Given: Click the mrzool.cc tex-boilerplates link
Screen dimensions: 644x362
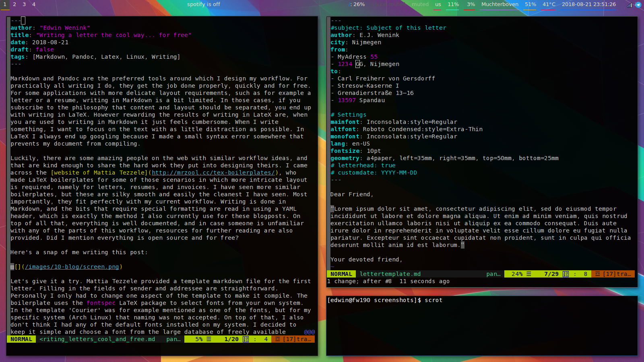Looking at the screenshot, I should (213, 173).
